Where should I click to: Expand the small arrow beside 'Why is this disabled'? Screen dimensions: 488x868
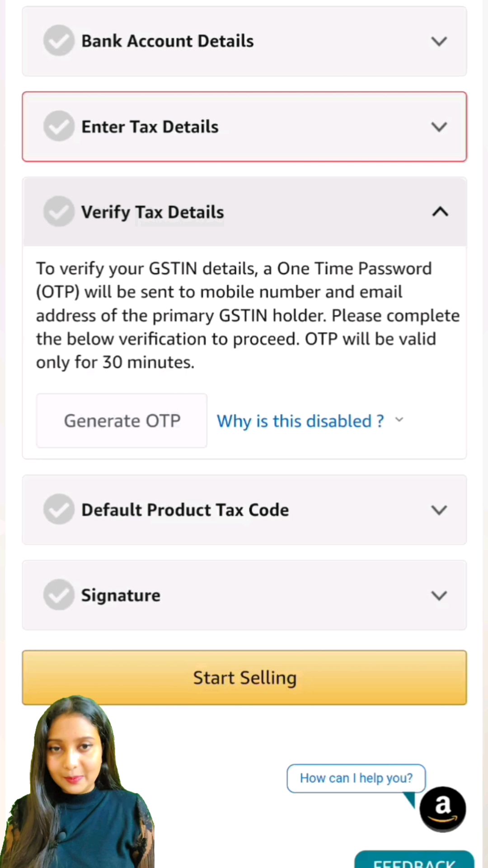click(399, 420)
